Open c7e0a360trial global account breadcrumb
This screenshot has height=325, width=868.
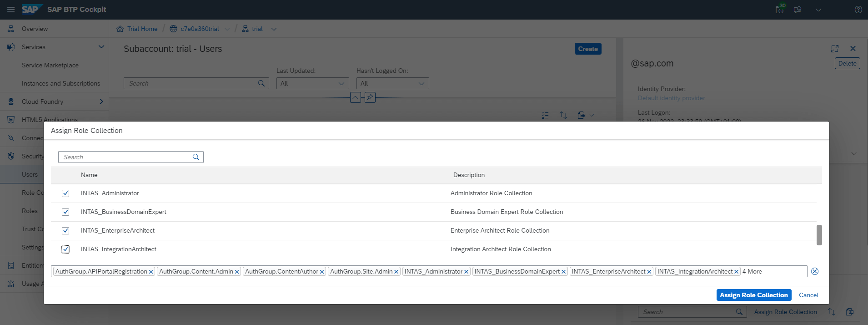pyautogui.click(x=200, y=29)
